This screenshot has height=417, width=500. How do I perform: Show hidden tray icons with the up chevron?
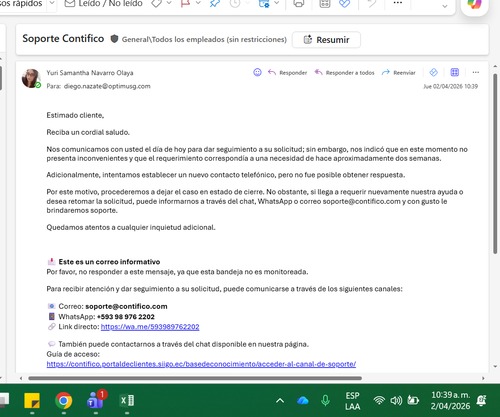[x=280, y=400]
